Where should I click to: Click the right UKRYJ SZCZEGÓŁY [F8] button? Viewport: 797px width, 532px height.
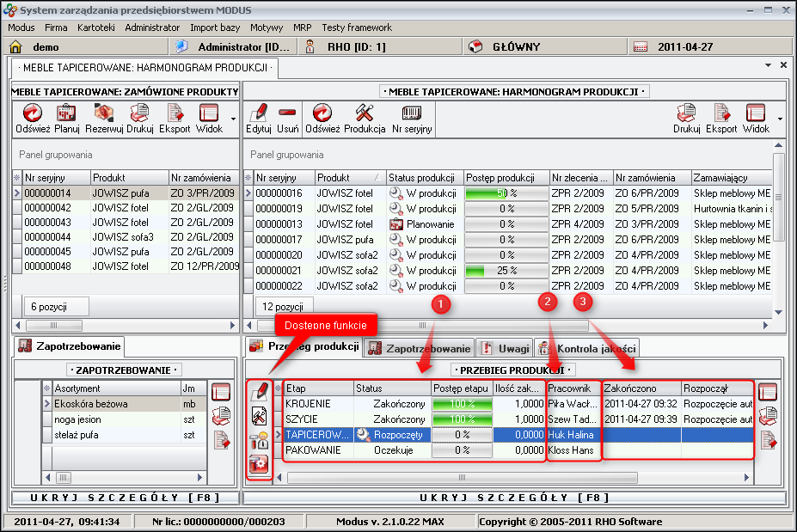click(x=514, y=498)
